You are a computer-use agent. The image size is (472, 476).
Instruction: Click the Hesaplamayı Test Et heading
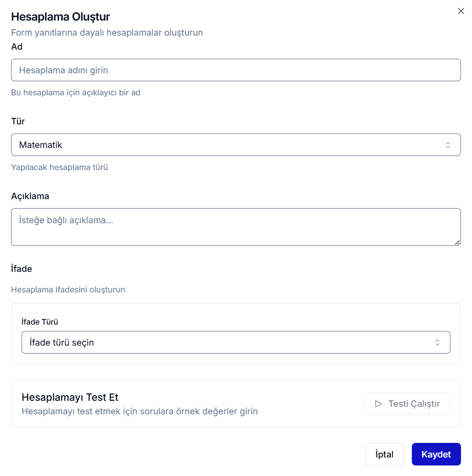(x=70, y=397)
